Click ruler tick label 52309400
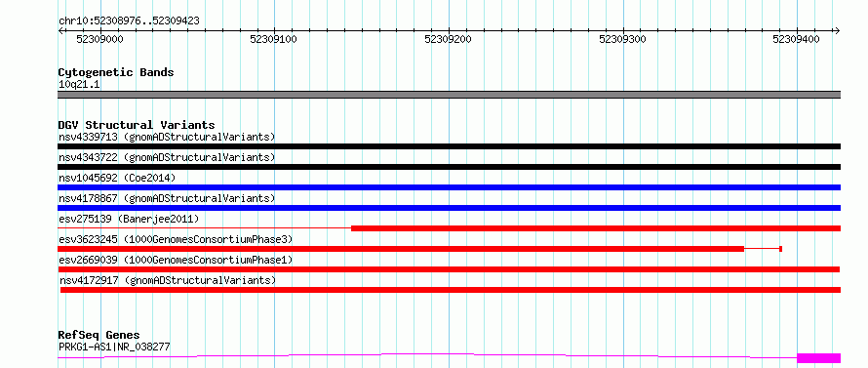This screenshot has height=368, width=868. 797,39
